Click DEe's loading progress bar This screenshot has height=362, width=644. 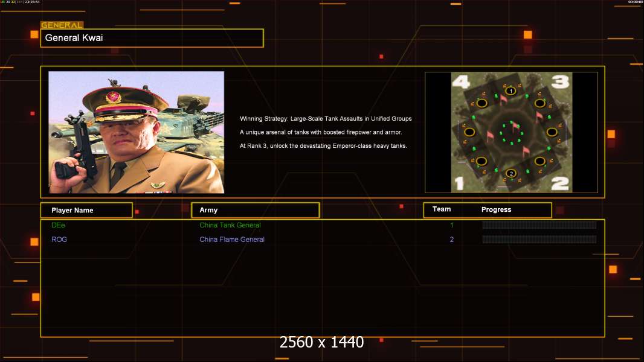pos(539,224)
